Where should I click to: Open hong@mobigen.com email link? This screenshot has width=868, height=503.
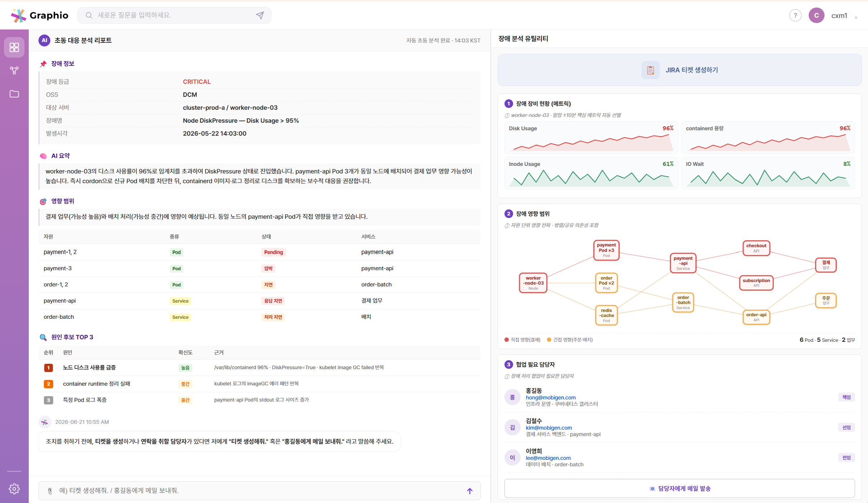click(551, 397)
